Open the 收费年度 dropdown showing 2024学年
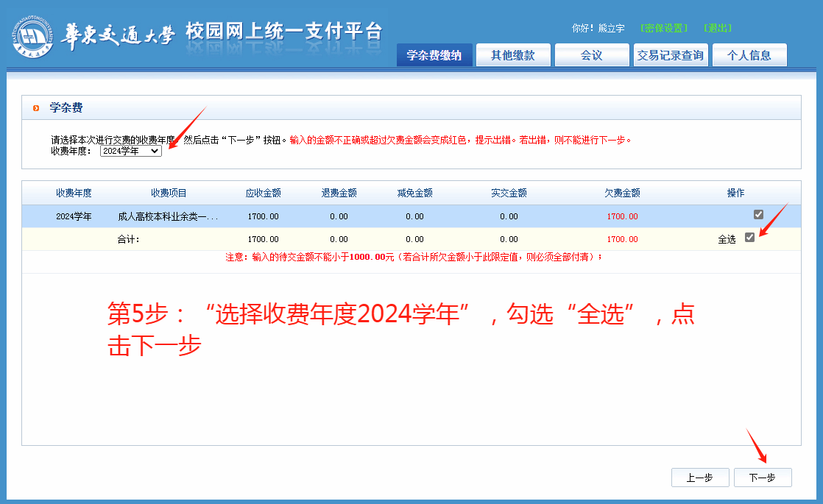Viewport: 823px width, 504px height. 130,151
